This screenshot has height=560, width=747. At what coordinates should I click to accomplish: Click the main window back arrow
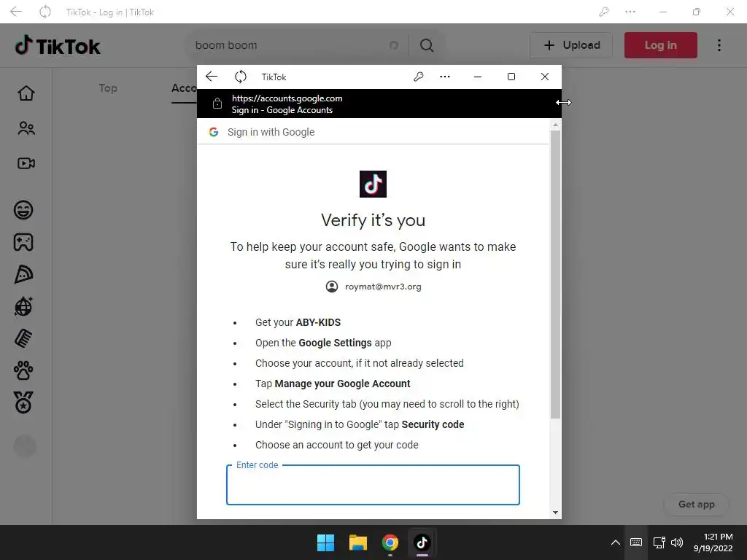(16, 12)
